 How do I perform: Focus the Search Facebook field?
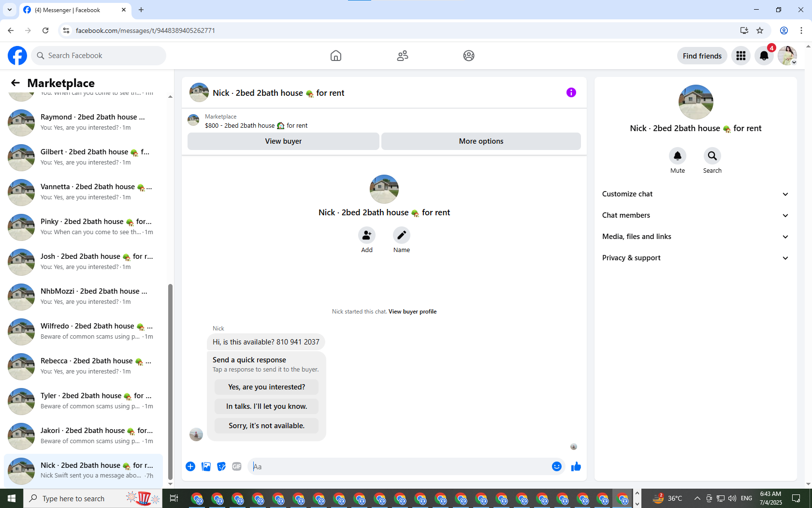tap(99, 56)
